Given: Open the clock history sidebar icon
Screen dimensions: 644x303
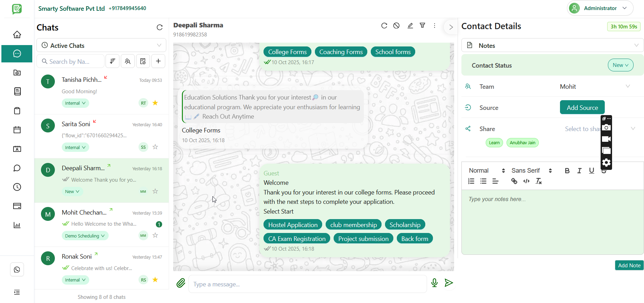Looking at the screenshot, I should point(17,187).
